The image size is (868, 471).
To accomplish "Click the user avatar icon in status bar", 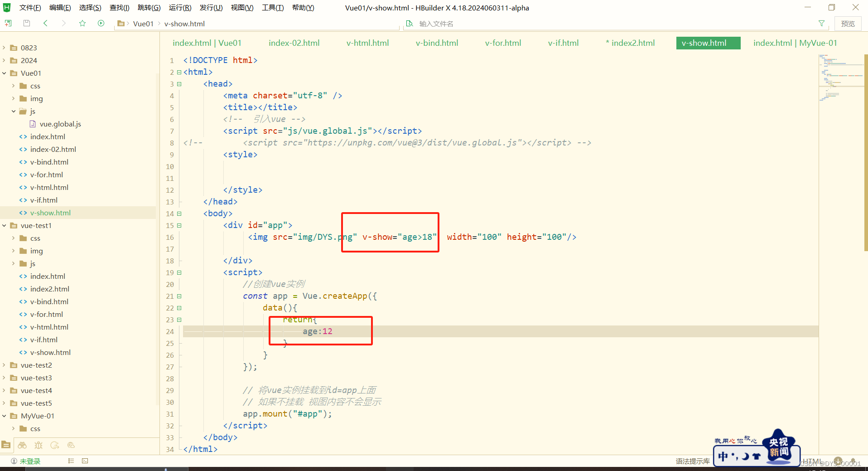I will [x=14, y=461].
